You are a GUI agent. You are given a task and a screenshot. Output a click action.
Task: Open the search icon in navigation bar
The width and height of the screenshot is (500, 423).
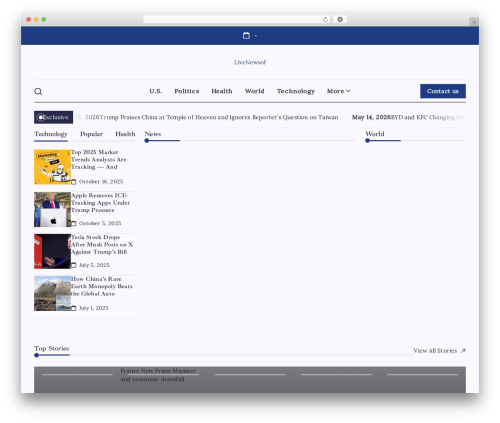click(x=38, y=91)
